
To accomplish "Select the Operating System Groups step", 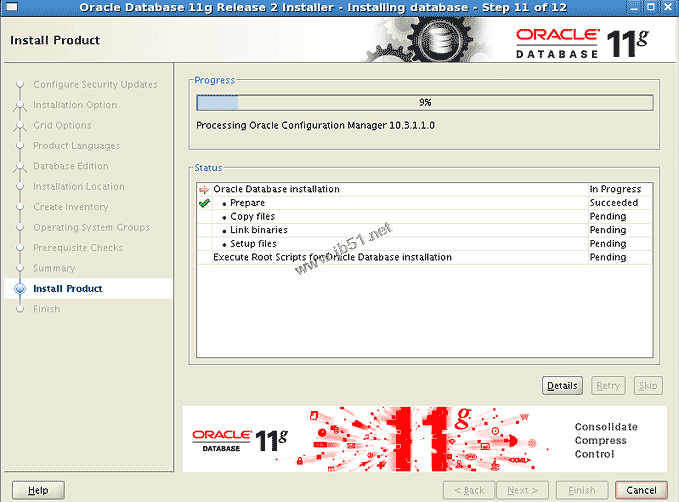I will tap(91, 227).
